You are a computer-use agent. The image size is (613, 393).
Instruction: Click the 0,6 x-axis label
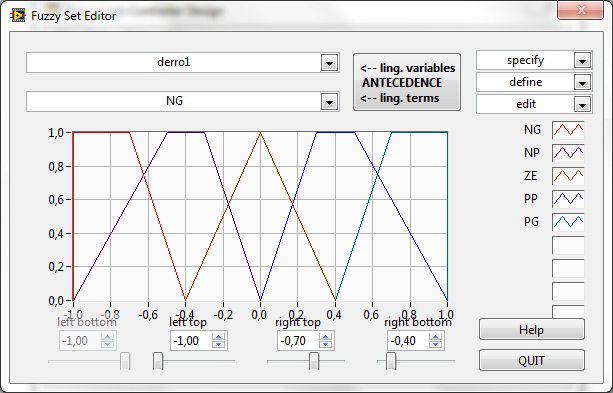pos(371,315)
